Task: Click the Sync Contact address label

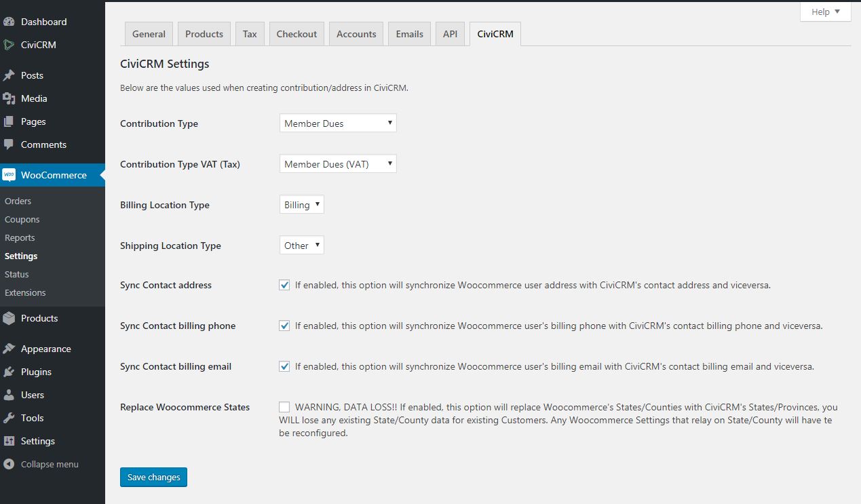Action: pyautogui.click(x=166, y=285)
